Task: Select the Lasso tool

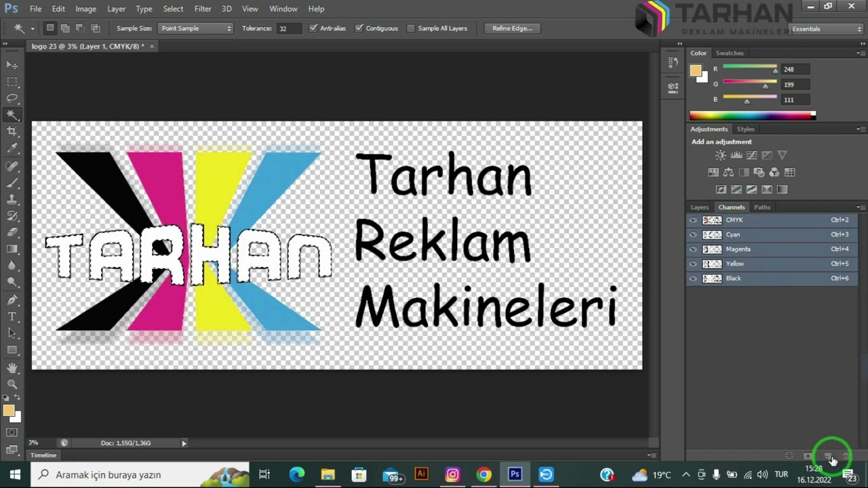Action: (12, 98)
